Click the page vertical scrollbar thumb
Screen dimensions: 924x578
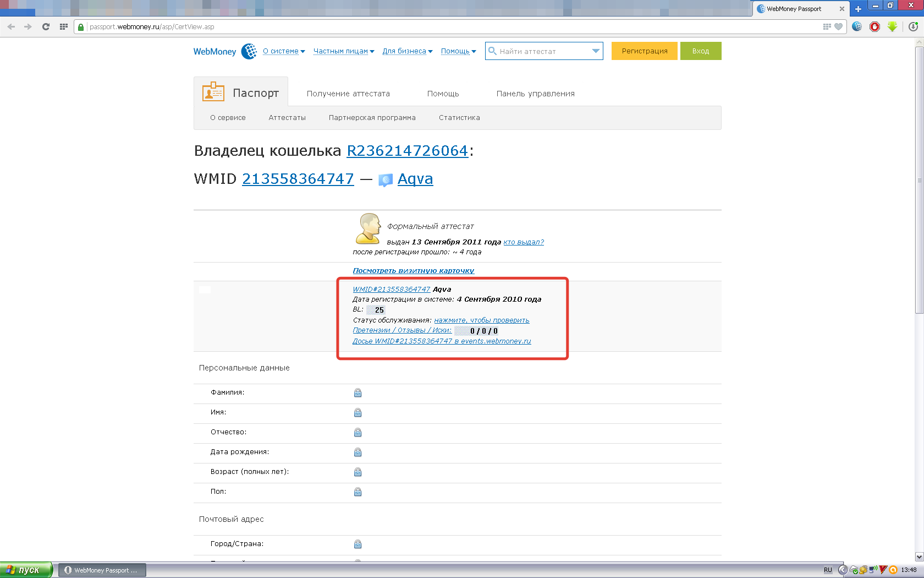tap(919, 181)
